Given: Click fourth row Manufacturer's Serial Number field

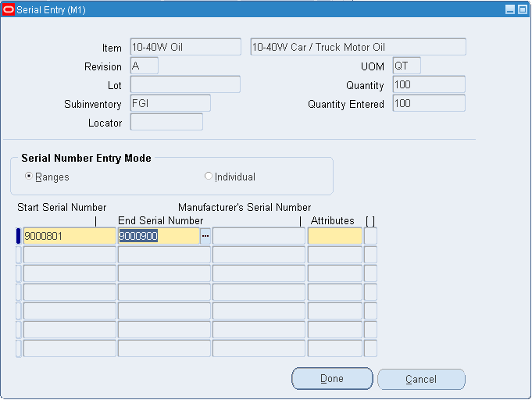Looking at the screenshot, I should point(259,292).
